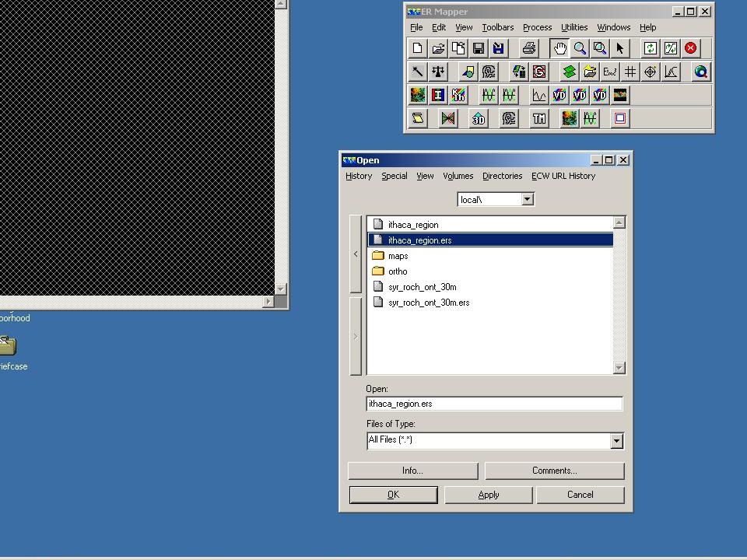The width and height of the screenshot is (747, 560).
Task: Click the grey floppy Save icon
Action: pyautogui.click(x=479, y=48)
